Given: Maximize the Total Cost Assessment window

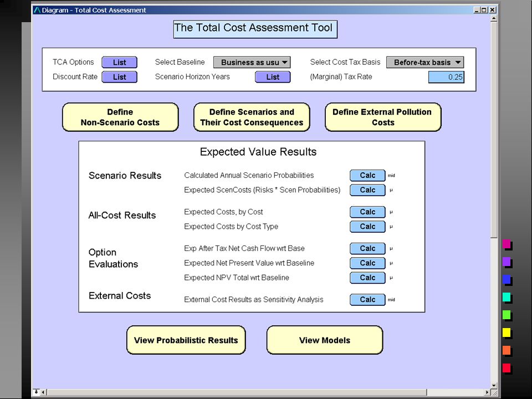Looking at the screenshot, I should (x=484, y=10).
